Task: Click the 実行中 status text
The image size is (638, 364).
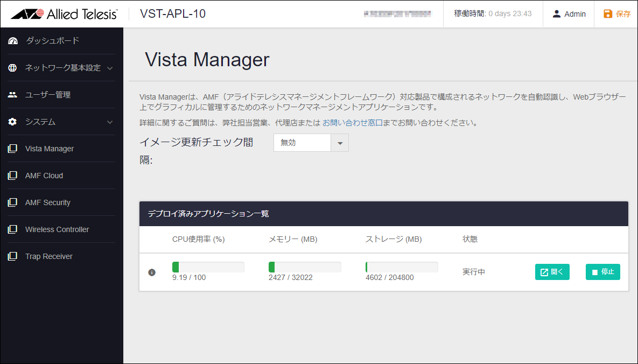Action: (474, 272)
